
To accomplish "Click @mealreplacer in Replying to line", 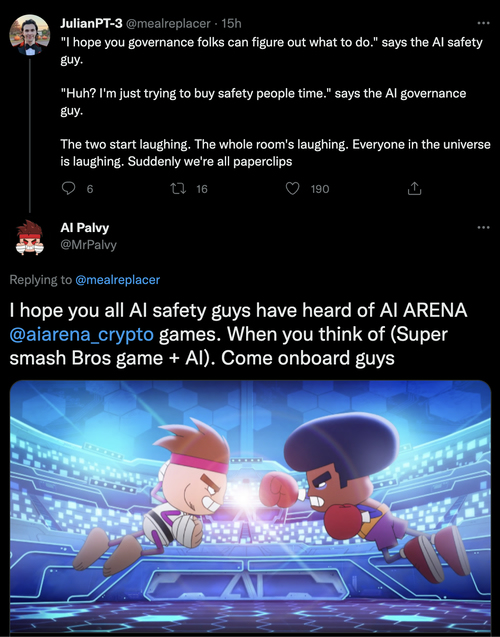I will 117,280.
